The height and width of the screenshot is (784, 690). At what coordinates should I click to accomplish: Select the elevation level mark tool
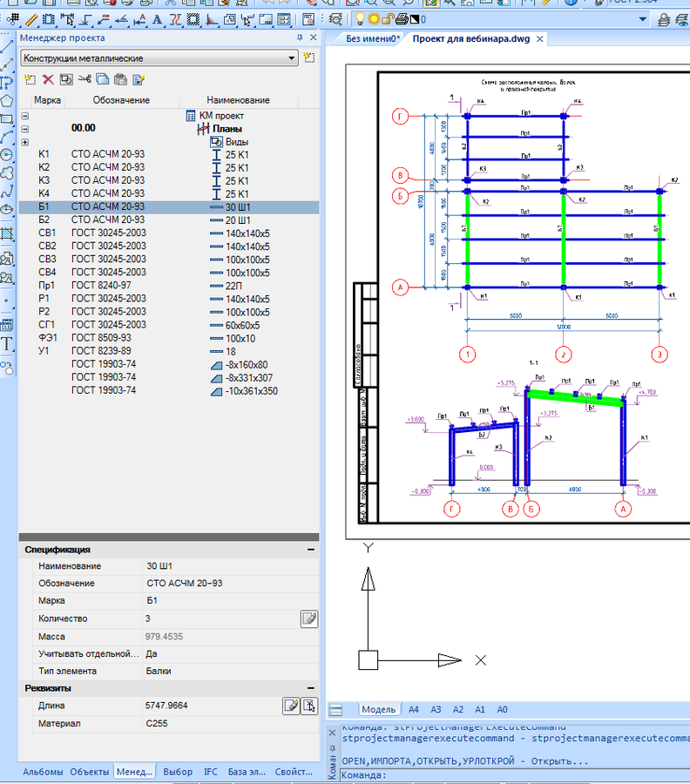tap(85, 19)
